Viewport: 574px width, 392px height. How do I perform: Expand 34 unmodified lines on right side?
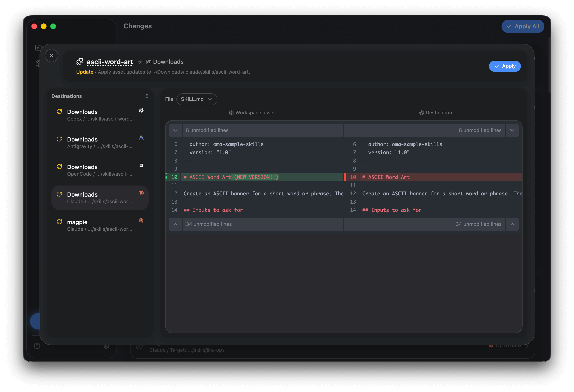[512, 224]
